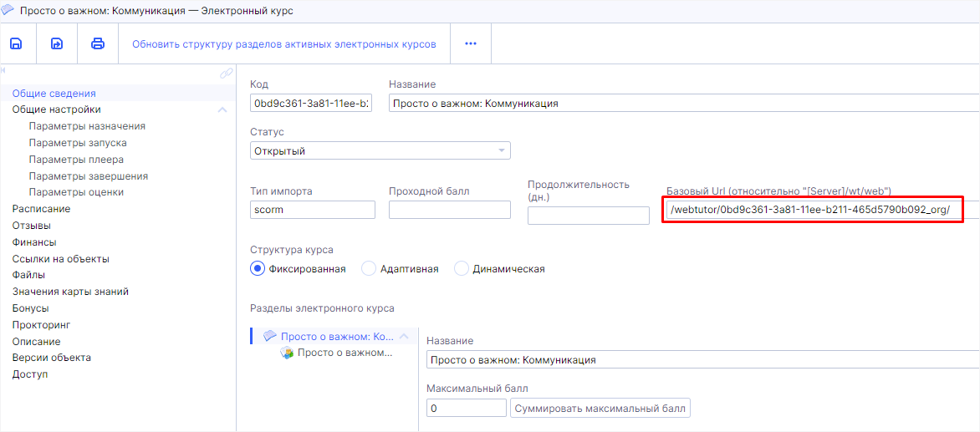Click the save-and-close icon with arrow
The width and height of the screenshot is (980, 432).
coord(57,43)
